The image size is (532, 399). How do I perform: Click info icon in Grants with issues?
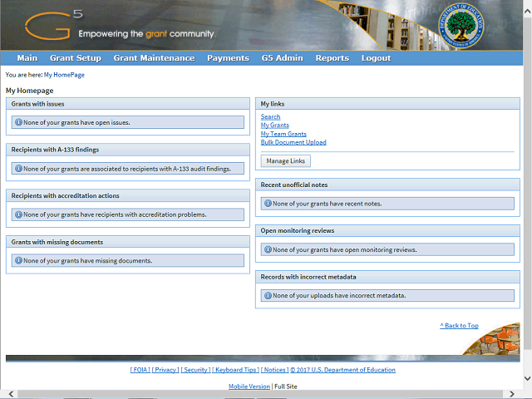click(x=18, y=122)
